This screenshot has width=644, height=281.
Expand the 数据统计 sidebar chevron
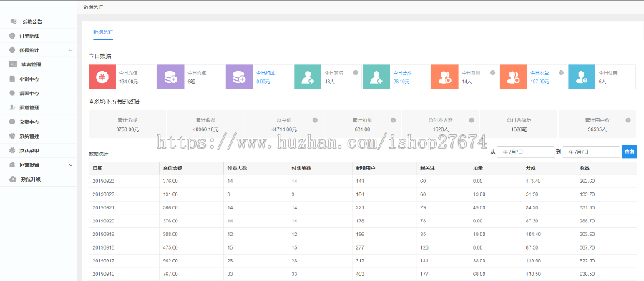[x=71, y=51]
